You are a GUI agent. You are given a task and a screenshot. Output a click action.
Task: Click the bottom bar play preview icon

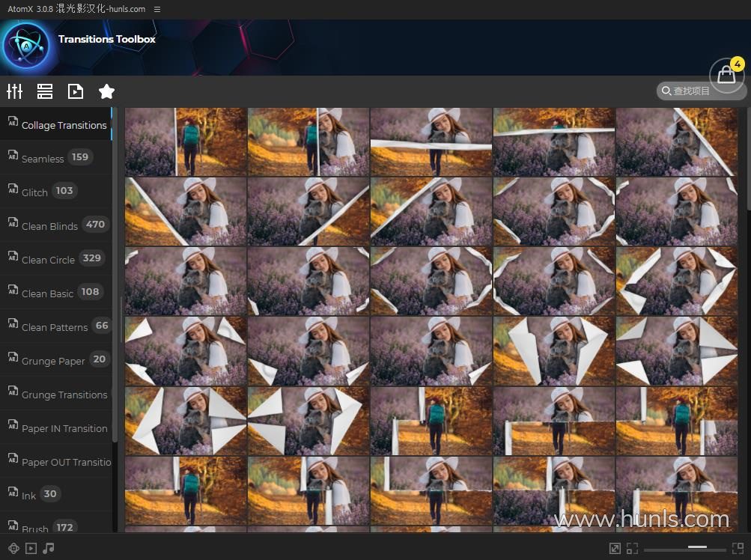(x=31, y=549)
